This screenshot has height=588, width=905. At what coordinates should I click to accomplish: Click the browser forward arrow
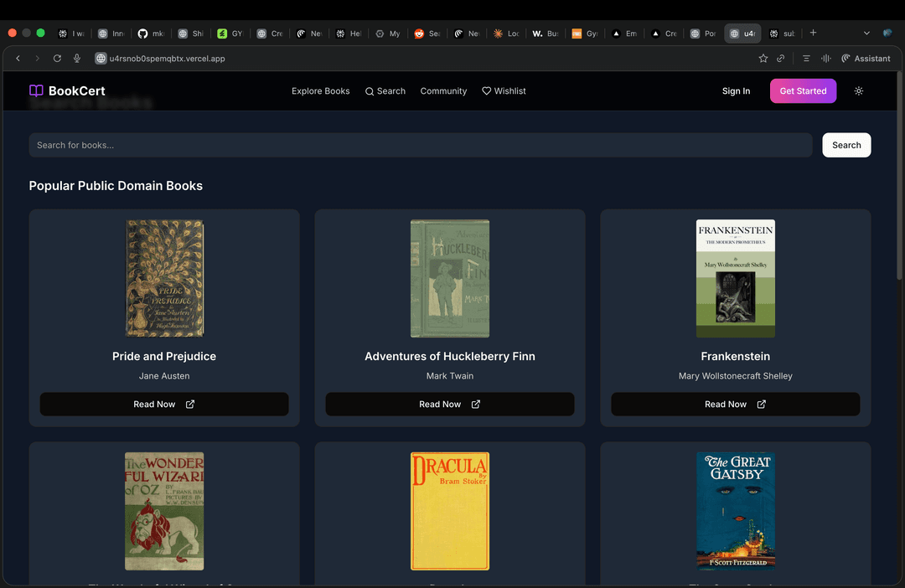[37, 59]
